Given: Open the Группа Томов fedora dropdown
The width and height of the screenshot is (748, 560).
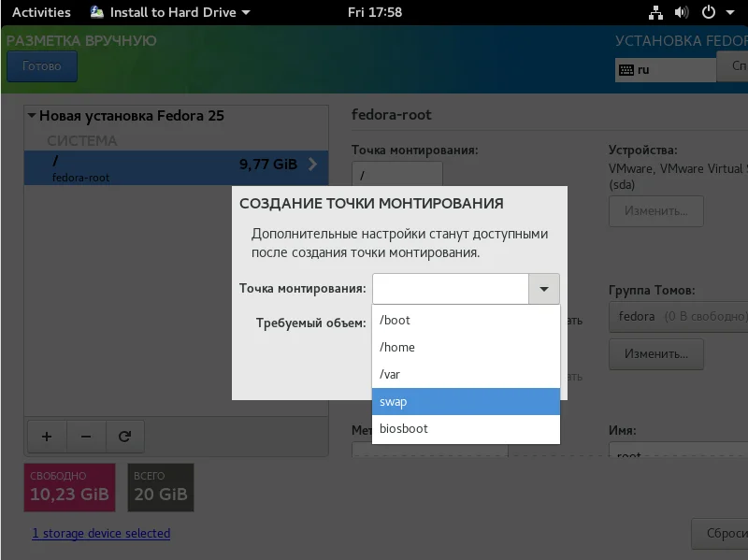Looking at the screenshot, I should click(679, 316).
